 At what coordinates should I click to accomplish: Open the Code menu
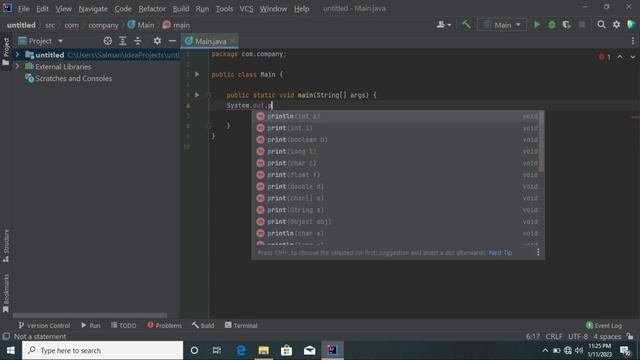[123, 9]
